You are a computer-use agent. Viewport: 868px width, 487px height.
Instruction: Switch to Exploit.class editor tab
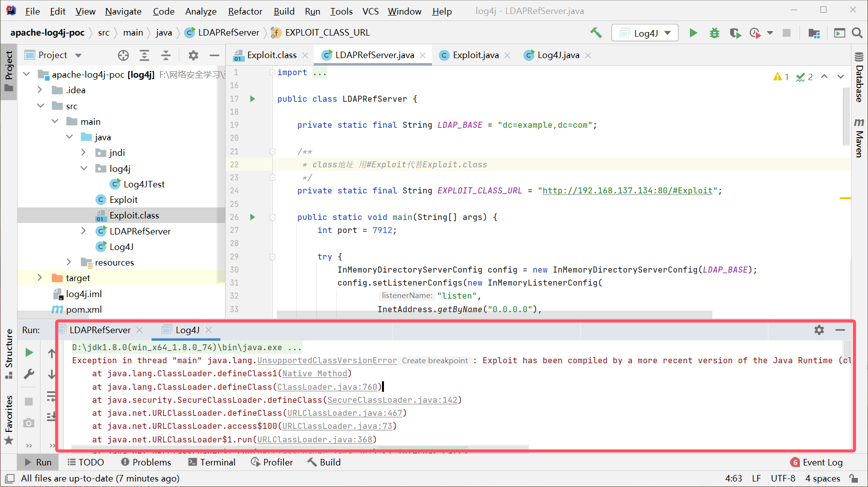[271, 55]
